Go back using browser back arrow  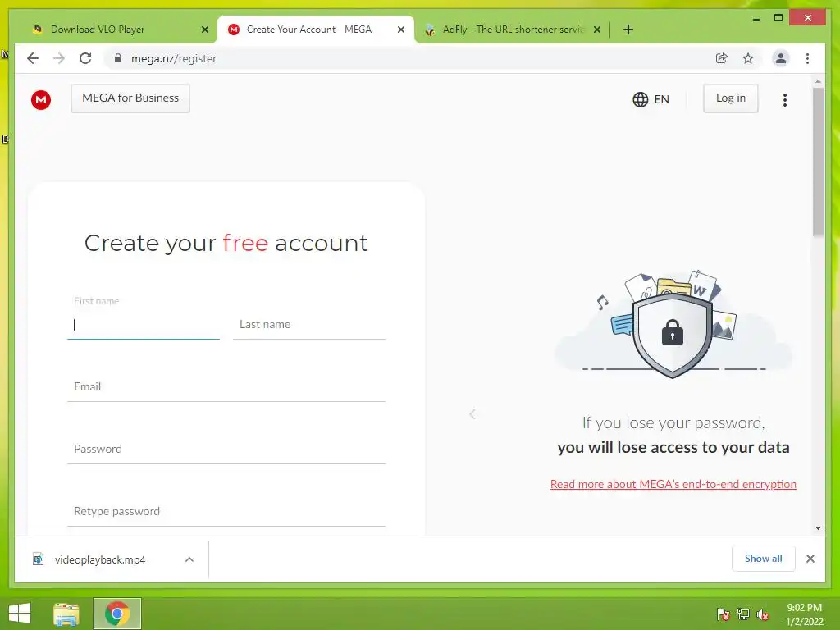click(33, 58)
